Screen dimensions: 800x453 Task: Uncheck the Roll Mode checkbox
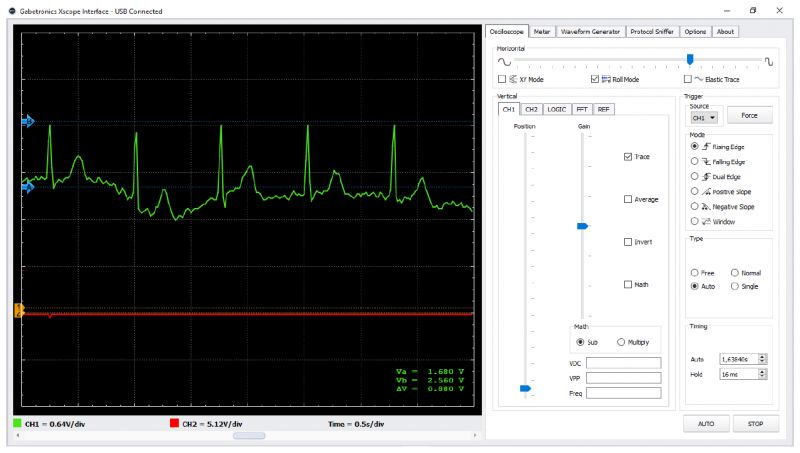coord(595,79)
